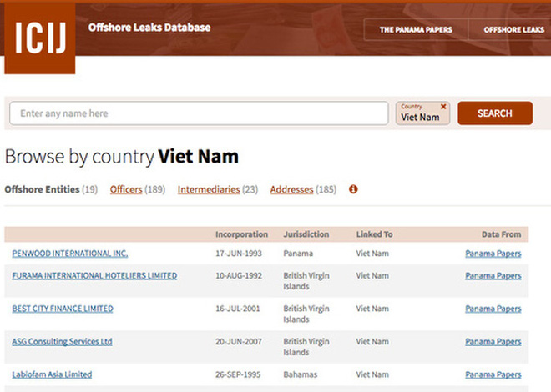Click the name search input field
The width and height of the screenshot is (551, 392).
(199, 113)
